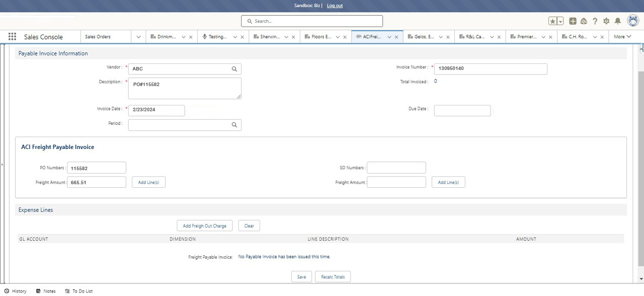Click the Favorites star icon
This screenshot has width=644, height=296.
click(x=553, y=21)
